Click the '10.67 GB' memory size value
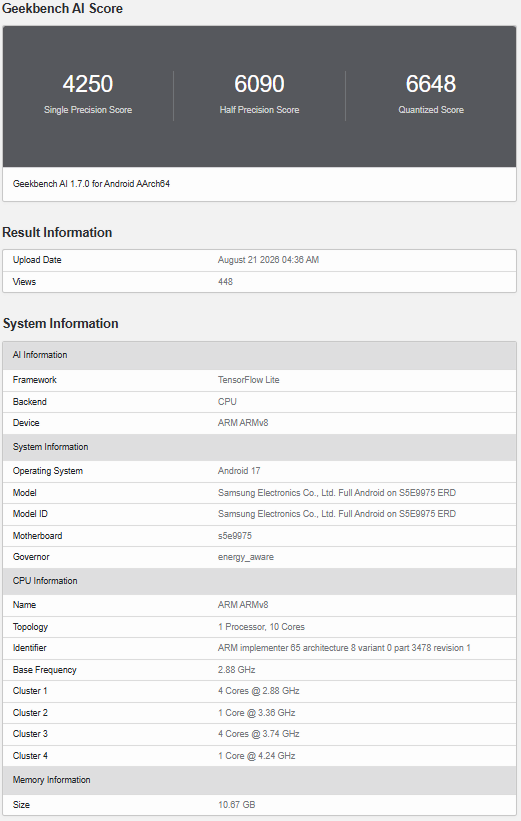521x821 pixels. pyautogui.click(x=237, y=805)
